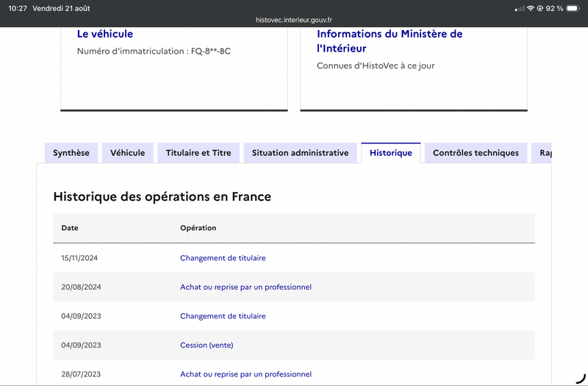The height and width of the screenshot is (386, 588).
Task: Open the Changement de titulaire link dated 15/11/2024
Action: click(223, 258)
